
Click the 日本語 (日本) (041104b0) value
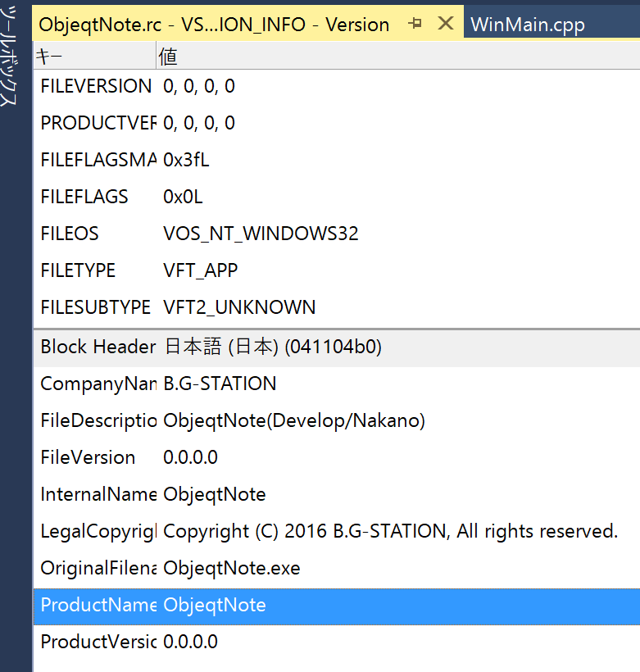[273, 347]
